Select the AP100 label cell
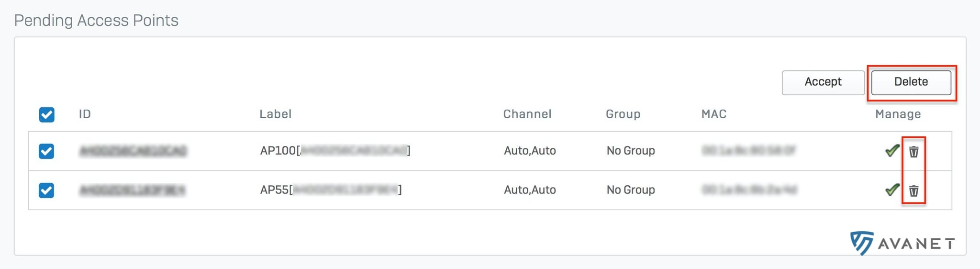This screenshot has width=980, height=269. (335, 151)
